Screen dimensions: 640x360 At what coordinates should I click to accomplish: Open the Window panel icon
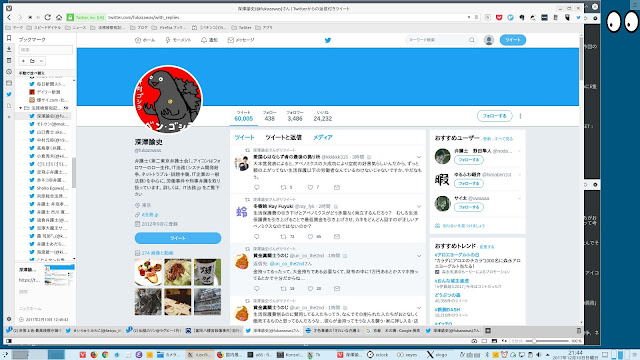pos(9,83)
